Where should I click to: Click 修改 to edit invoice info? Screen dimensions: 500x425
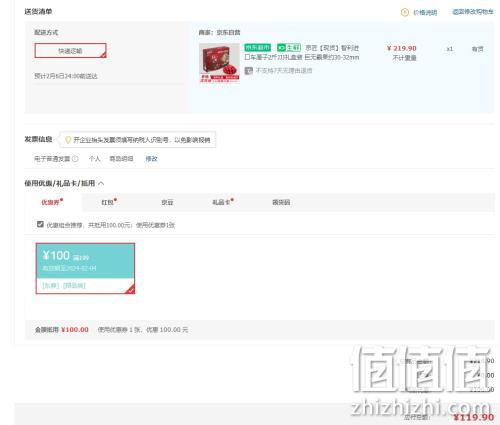point(151,159)
